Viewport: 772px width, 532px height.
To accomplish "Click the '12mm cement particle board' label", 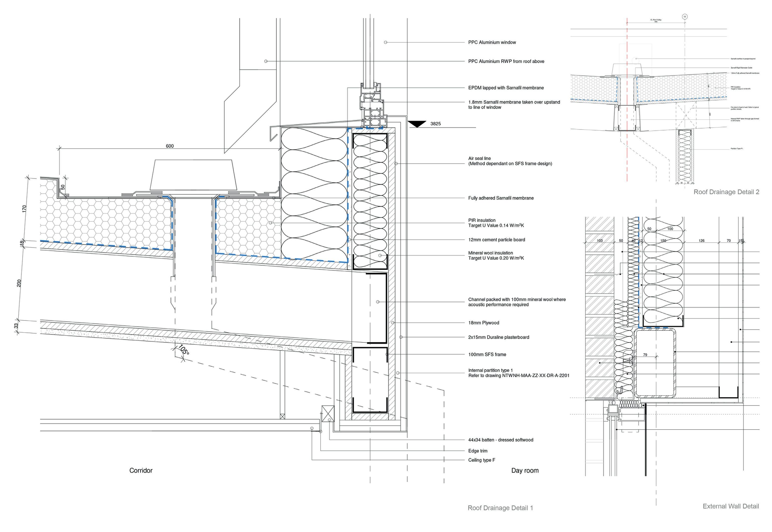I will [496, 240].
